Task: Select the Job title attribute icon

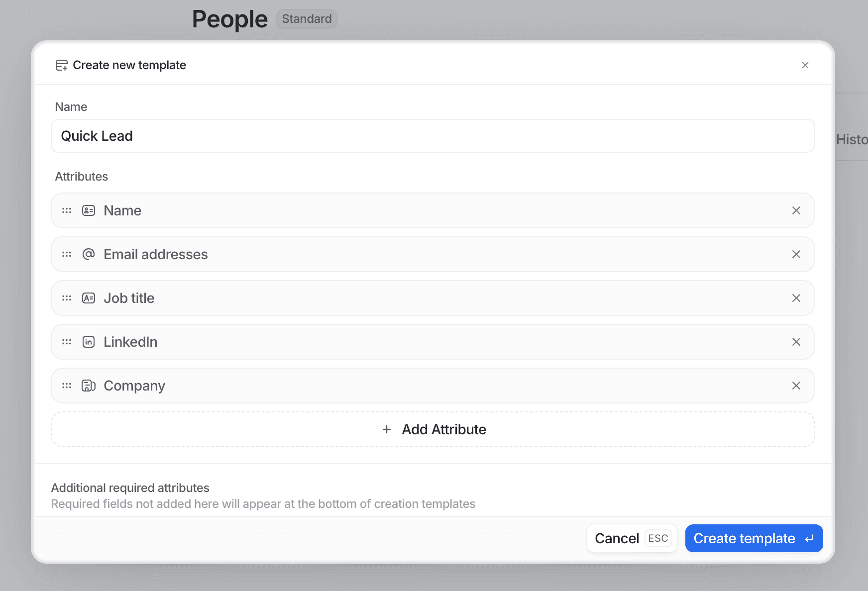Action: pyautogui.click(x=88, y=298)
